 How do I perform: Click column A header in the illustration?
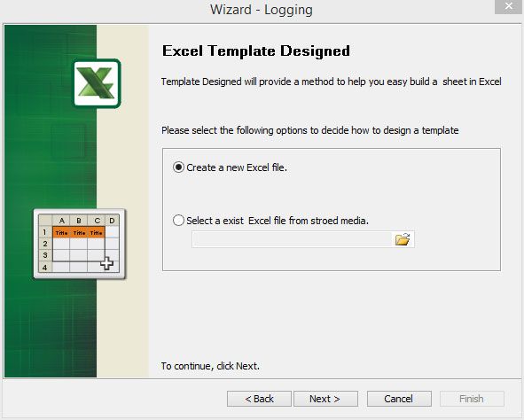[x=61, y=221]
